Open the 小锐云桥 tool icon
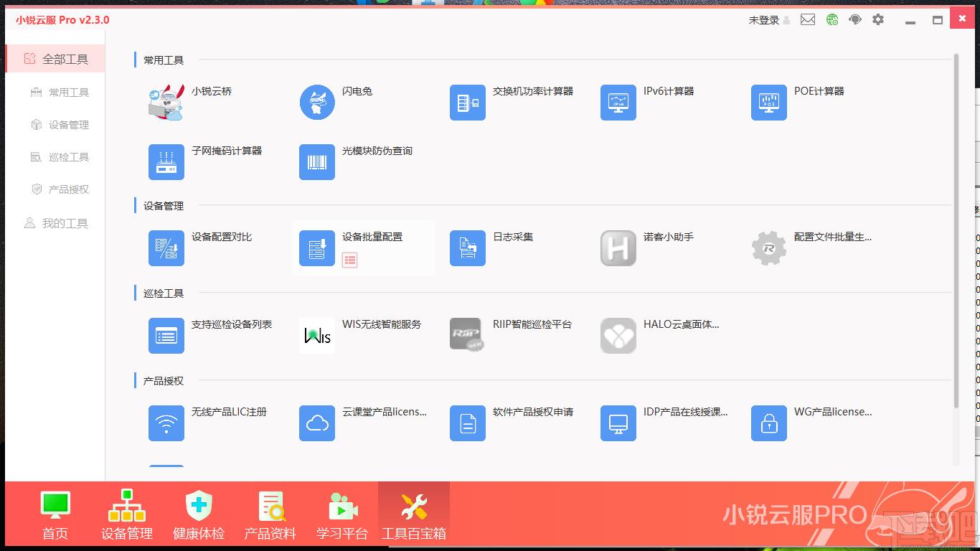980x551 pixels. pyautogui.click(x=166, y=102)
